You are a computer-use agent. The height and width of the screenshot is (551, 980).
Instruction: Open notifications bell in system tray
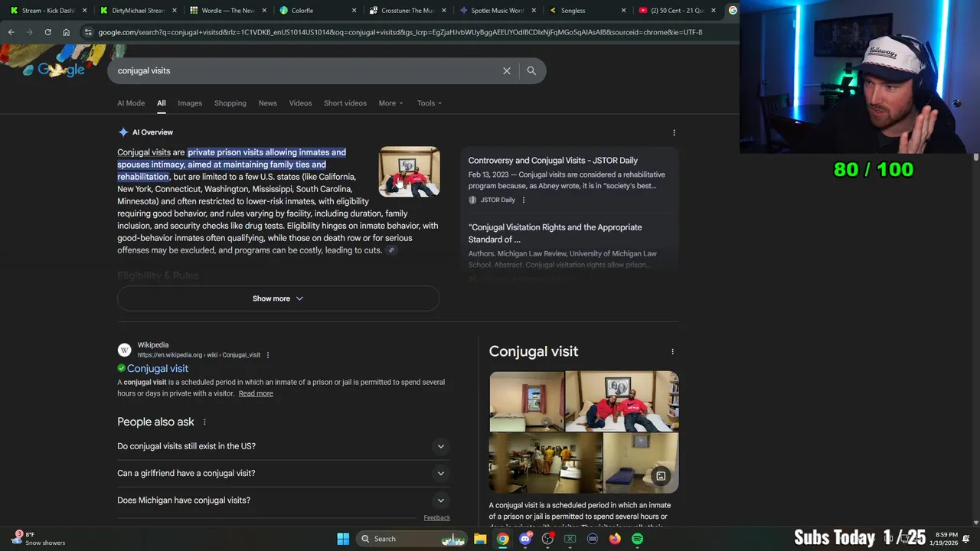point(966,539)
